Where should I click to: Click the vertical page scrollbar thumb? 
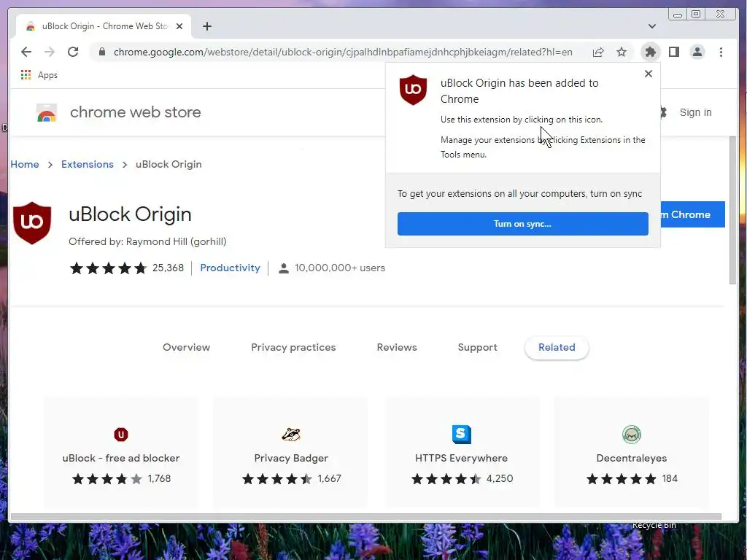732,209
